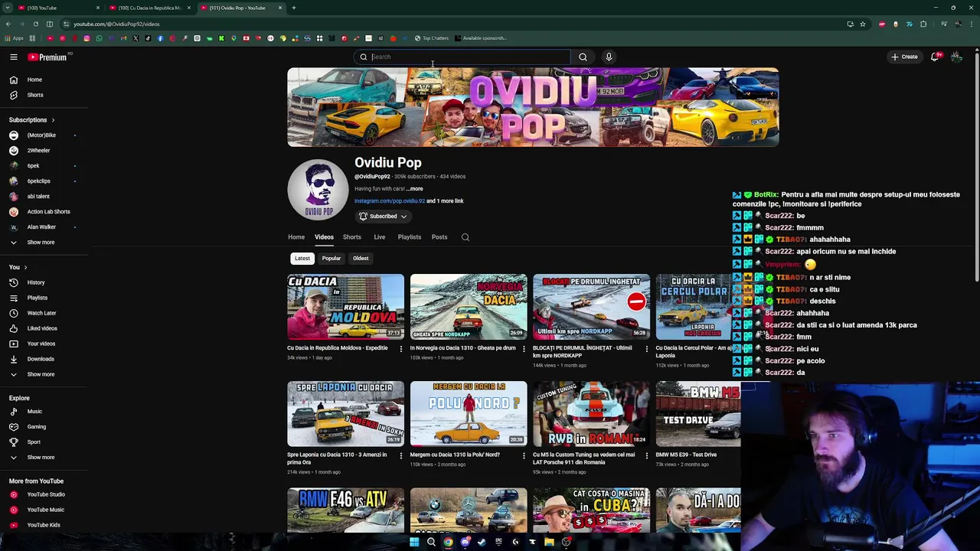
Task: Open the channel Videos tab
Action: (x=324, y=237)
